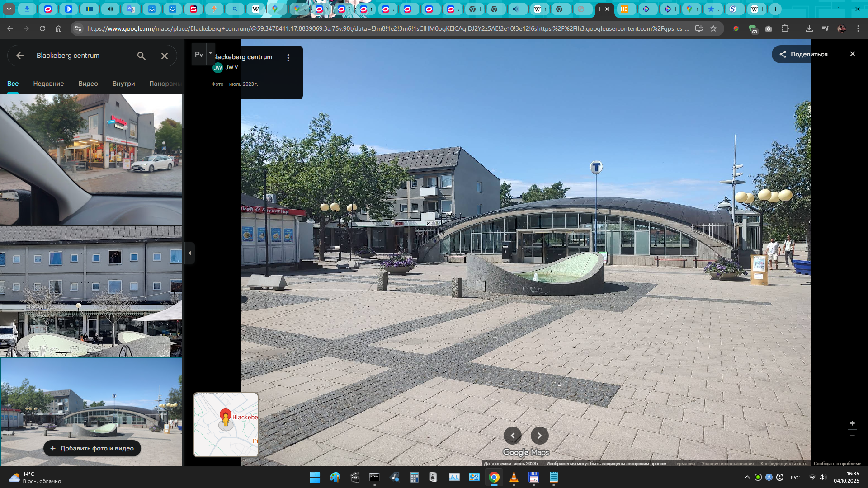Expand the language Ру dropdown
The height and width of the screenshot is (488, 868).
210,54
